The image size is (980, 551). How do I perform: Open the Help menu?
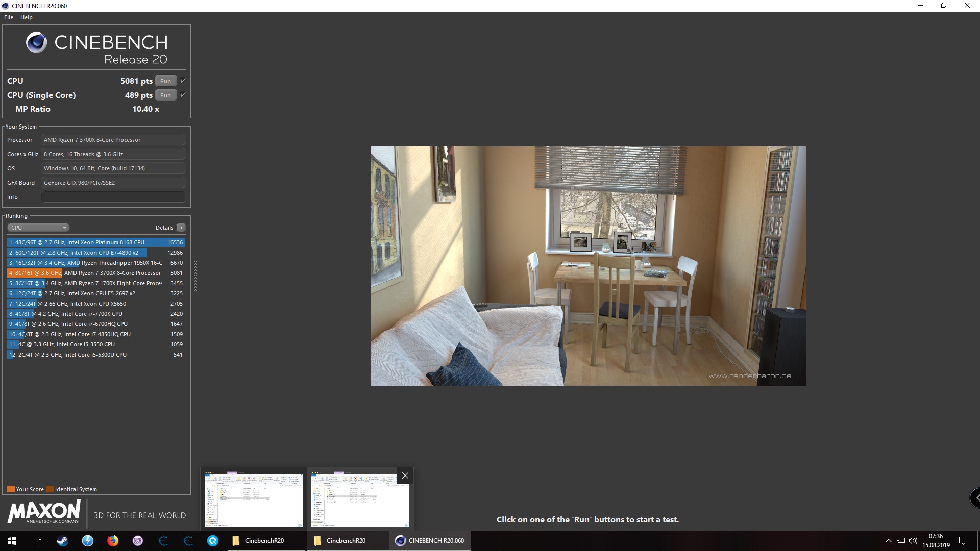coord(26,17)
